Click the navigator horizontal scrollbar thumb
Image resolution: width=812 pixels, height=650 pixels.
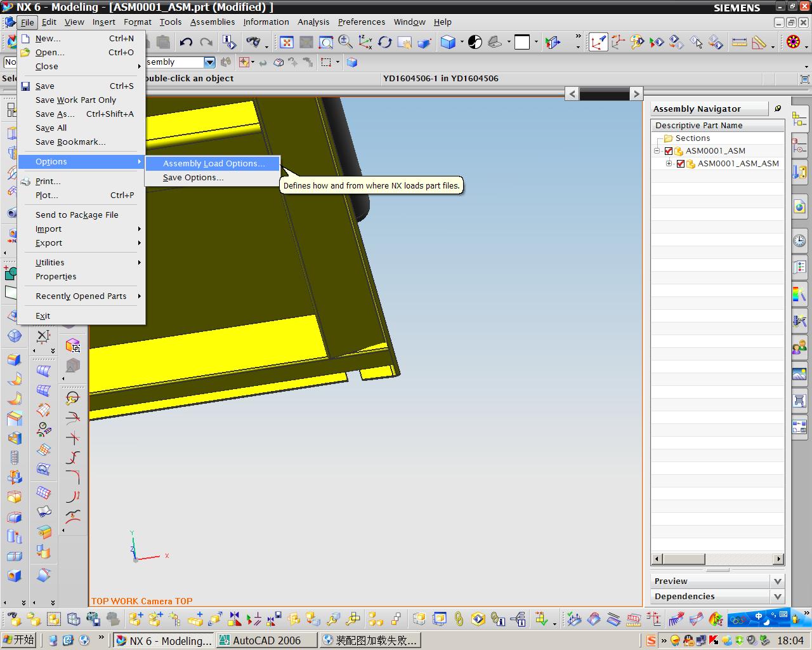684,559
